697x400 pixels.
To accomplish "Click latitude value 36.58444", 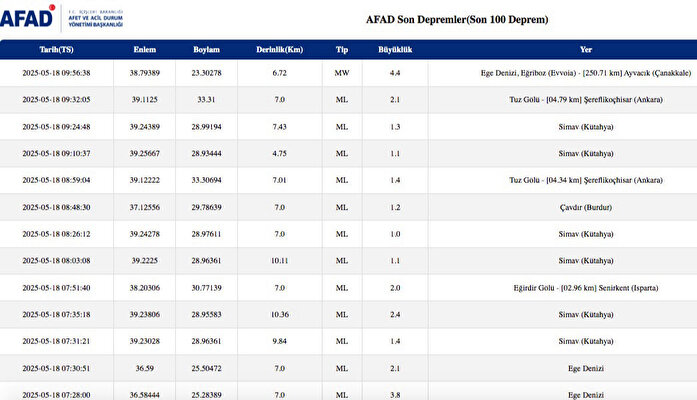I will click(144, 395).
